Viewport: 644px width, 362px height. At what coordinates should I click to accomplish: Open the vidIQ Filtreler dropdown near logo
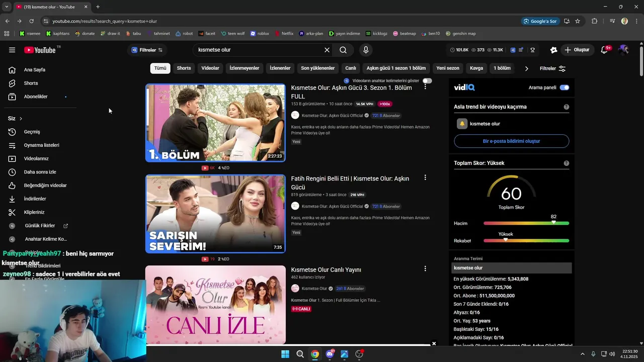tap(147, 50)
